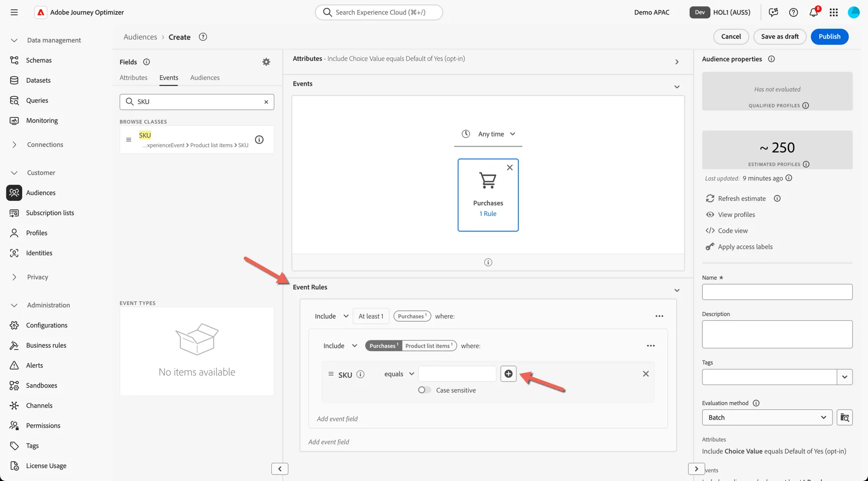Open Subscription lists in sidebar

click(x=50, y=213)
